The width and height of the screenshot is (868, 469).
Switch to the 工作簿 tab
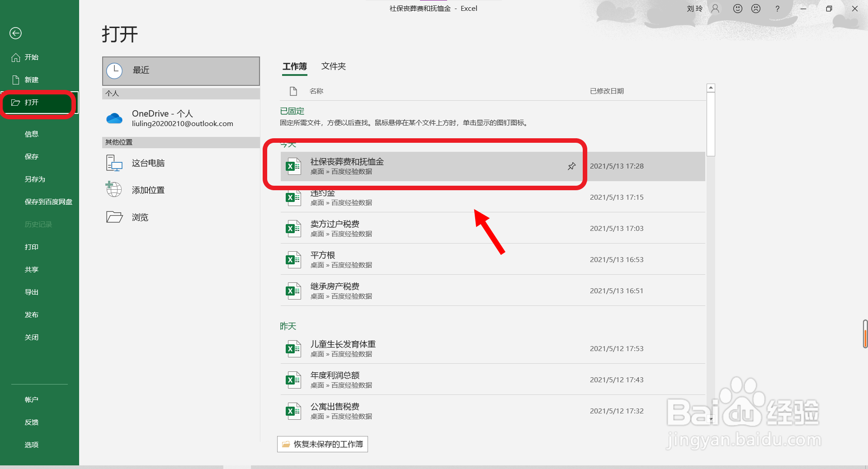pos(294,66)
